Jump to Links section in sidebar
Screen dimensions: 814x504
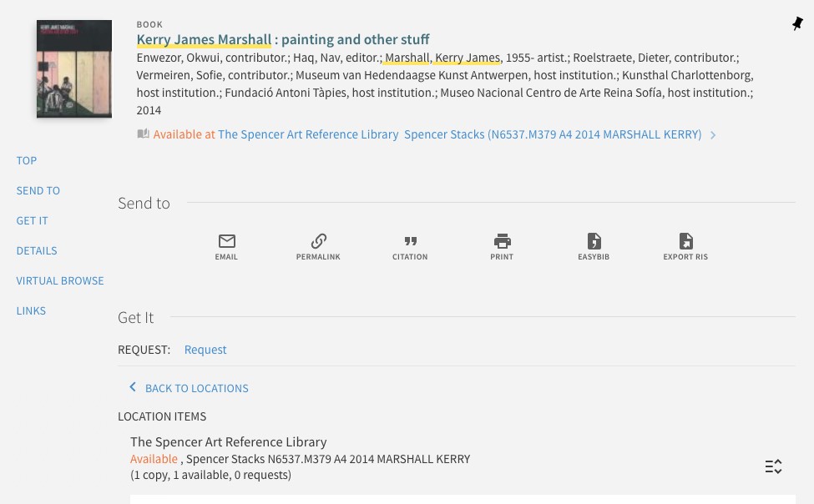(x=31, y=310)
